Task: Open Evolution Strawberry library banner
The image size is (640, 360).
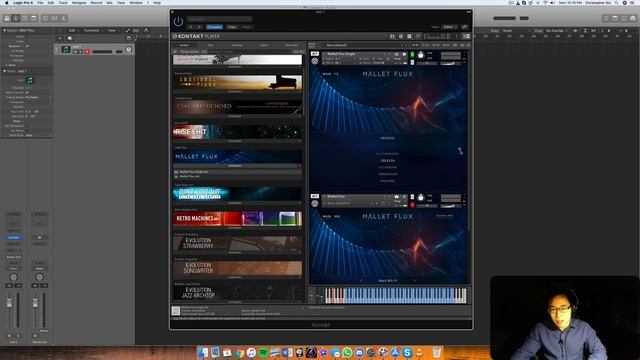Action: pyautogui.click(x=238, y=243)
